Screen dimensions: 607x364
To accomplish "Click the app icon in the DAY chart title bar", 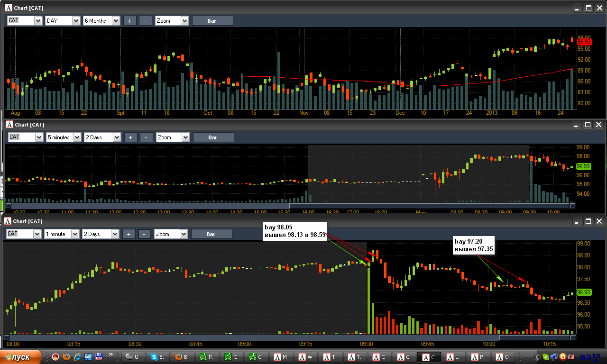I will pos(8,8).
